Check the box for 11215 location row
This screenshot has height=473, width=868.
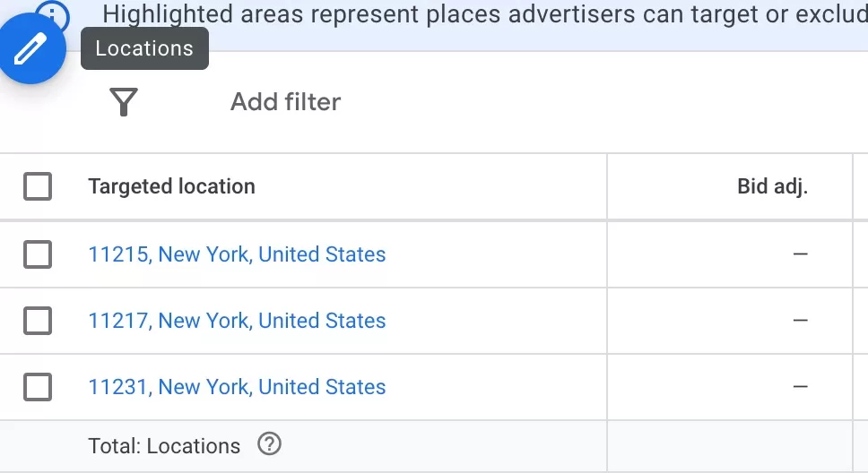[x=38, y=254]
